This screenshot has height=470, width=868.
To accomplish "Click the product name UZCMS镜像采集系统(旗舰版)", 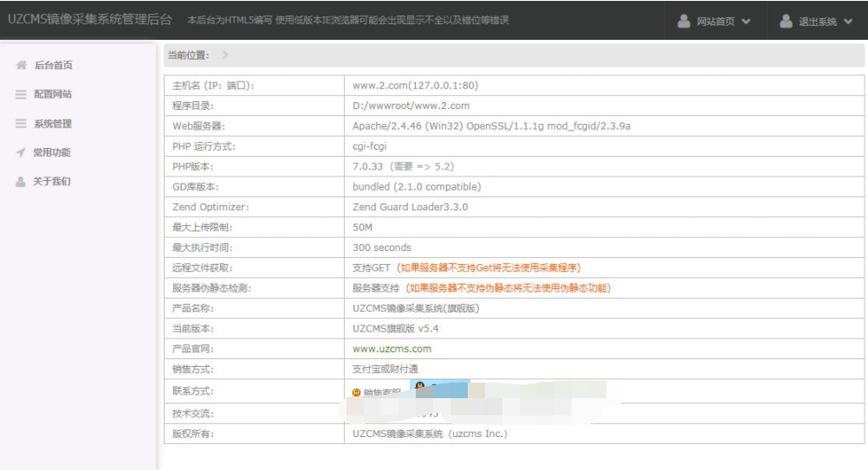I will point(416,308).
